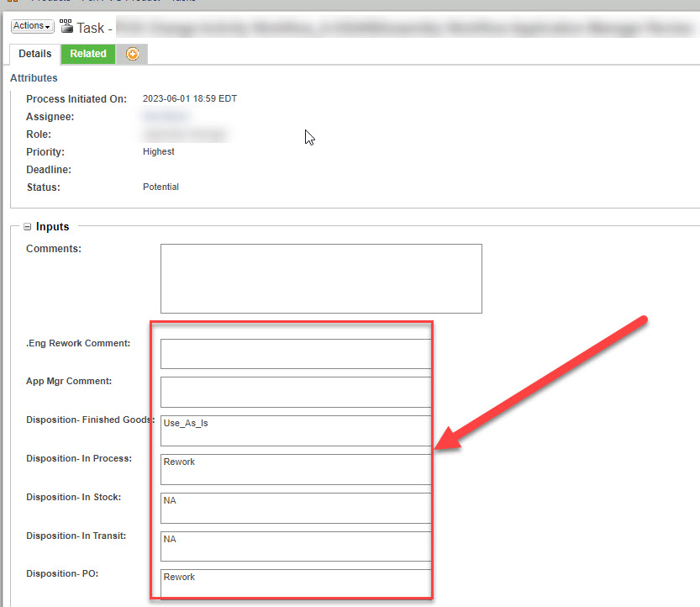Click the App Mgr Comment box
700x607 pixels.
pos(295,392)
